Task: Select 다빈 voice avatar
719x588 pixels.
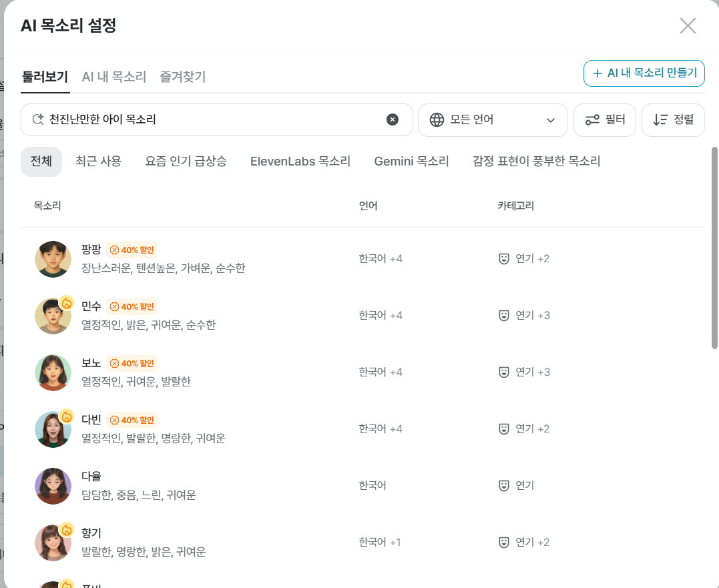Action: pos(53,429)
